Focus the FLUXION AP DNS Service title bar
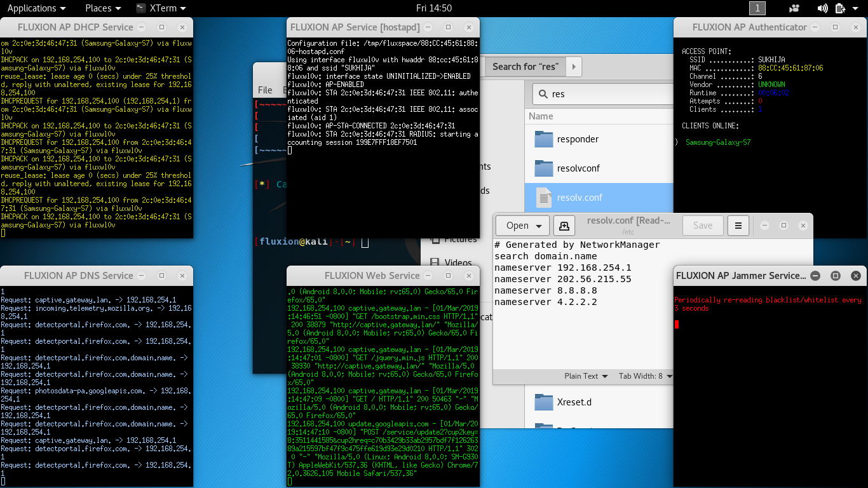Screen dimensions: 868x488 pyautogui.click(x=78, y=276)
